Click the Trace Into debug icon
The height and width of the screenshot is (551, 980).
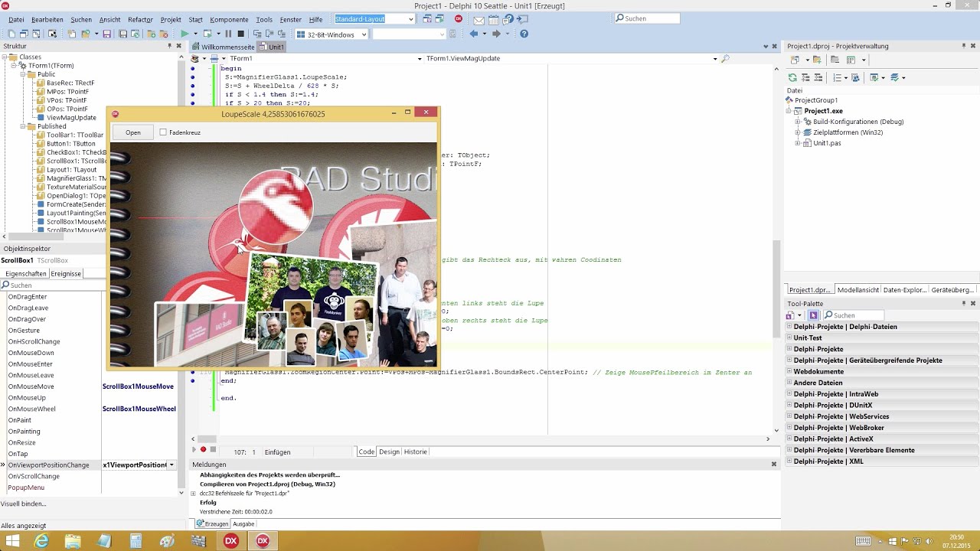pos(257,34)
